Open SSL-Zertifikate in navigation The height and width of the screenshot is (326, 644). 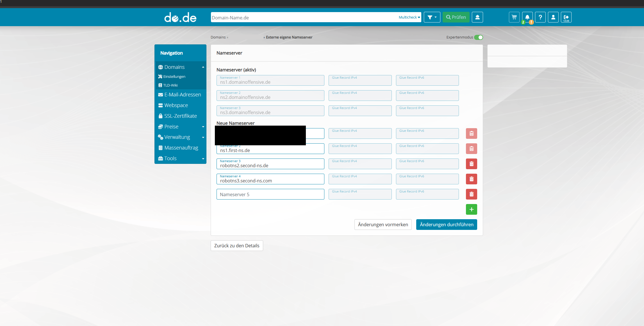tap(178, 116)
